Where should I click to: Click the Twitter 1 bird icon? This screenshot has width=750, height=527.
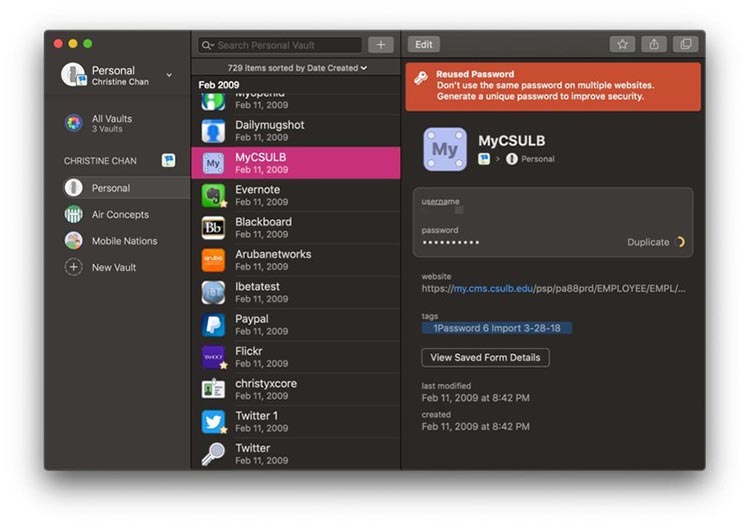click(213, 422)
